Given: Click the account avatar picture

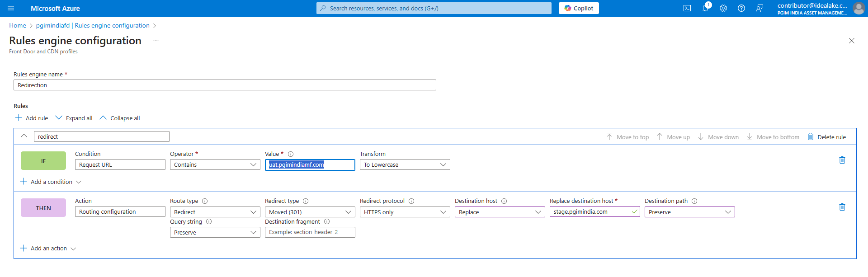Looking at the screenshot, I should tap(859, 8).
